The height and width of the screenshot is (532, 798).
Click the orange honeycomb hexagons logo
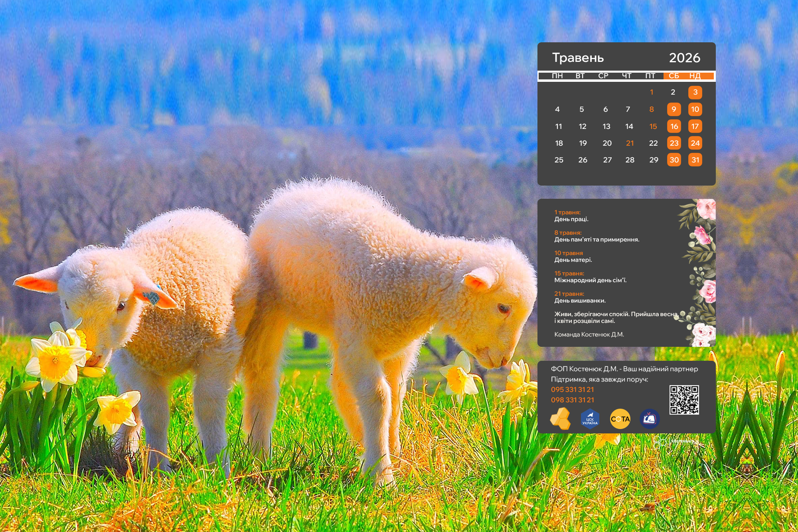[561, 419]
